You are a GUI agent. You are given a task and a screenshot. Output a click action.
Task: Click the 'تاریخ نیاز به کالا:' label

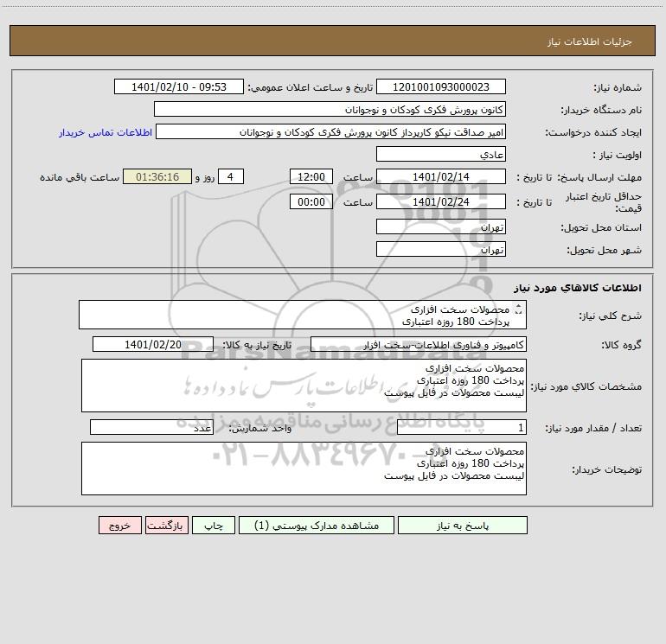click(x=257, y=345)
